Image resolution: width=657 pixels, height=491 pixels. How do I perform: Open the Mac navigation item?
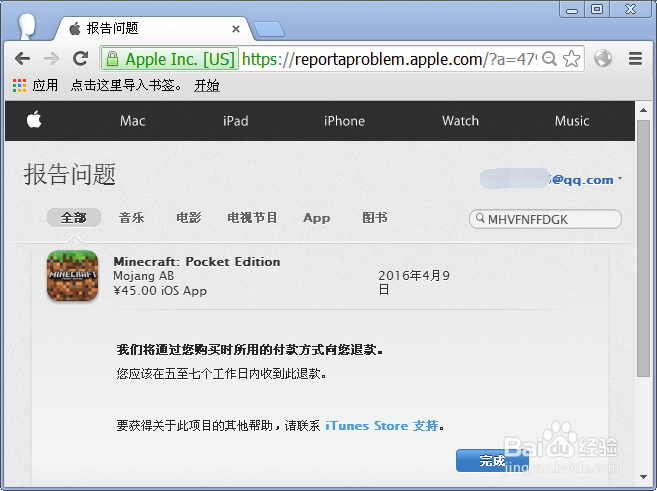[132, 121]
